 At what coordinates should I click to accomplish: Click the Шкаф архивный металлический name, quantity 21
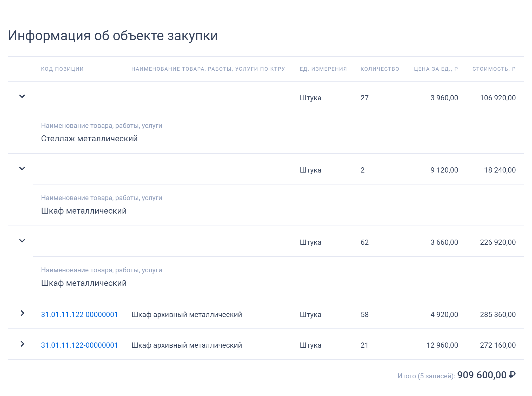tap(187, 345)
